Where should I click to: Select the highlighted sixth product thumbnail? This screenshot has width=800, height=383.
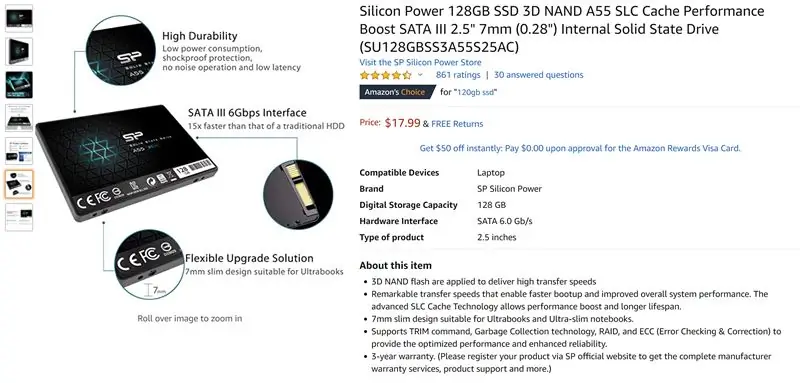[x=19, y=184]
